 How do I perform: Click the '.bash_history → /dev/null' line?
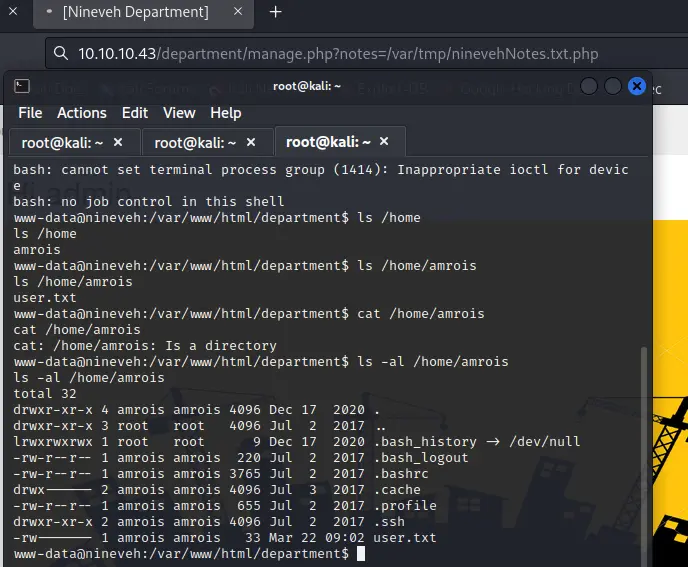(x=297, y=442)
